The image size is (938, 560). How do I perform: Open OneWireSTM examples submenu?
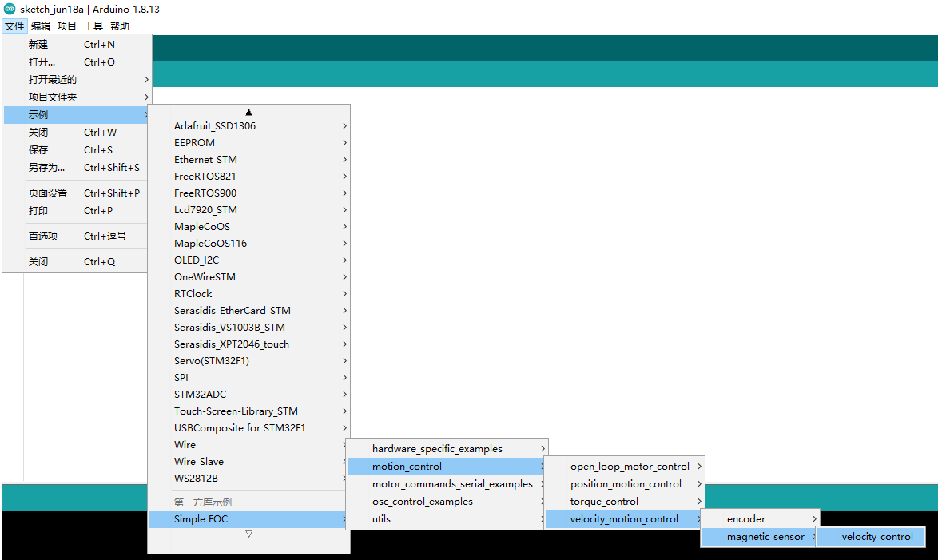click(x=248, y=276)
